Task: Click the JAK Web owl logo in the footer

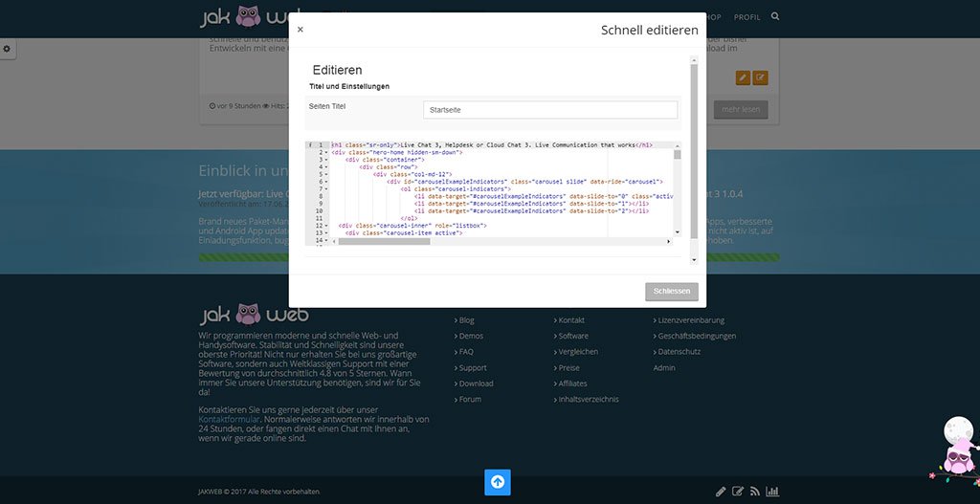Action: click(x=254, y=314)
